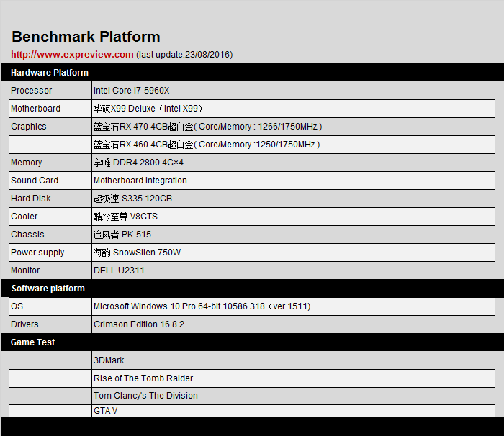Click the Chassis label cell

tap(50, 235)
